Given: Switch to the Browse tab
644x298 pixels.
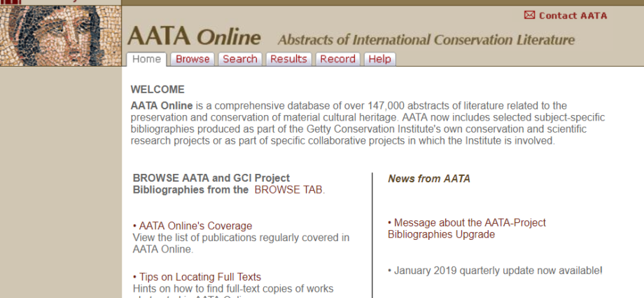Looking at the screenshot, I should (x=192, y=60).
